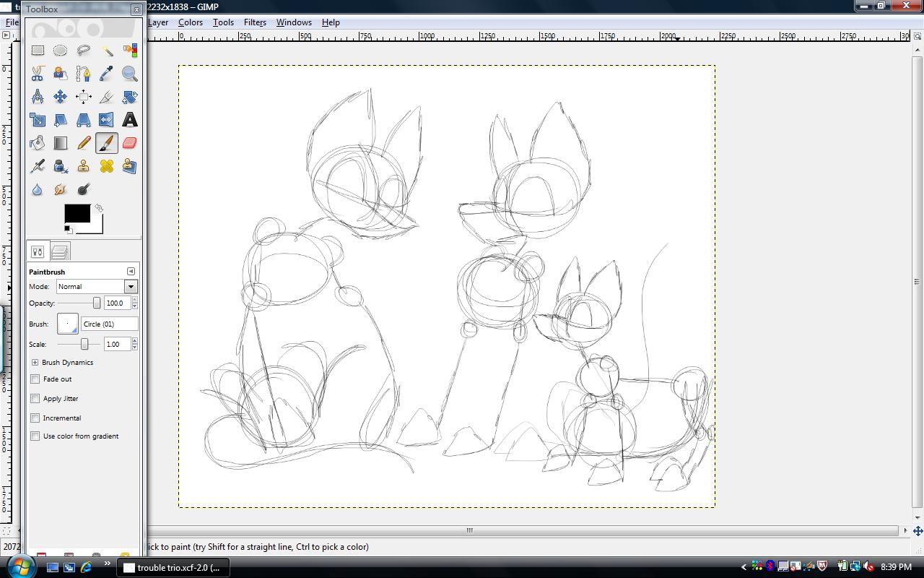
Task: Select the Ink tool
Action: (61, 166)
